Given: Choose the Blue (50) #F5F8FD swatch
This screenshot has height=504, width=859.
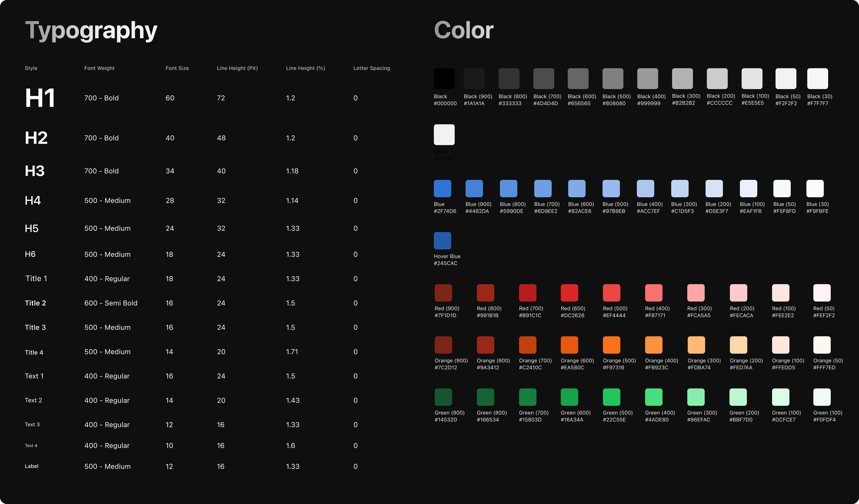Looking at the screenshot, I should pos(782,188).
